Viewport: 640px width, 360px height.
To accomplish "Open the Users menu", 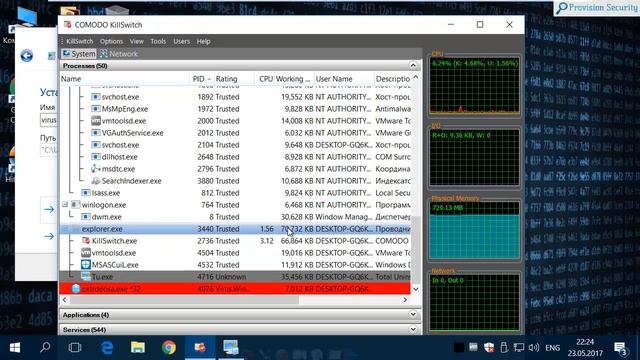I will pos(181,41).
